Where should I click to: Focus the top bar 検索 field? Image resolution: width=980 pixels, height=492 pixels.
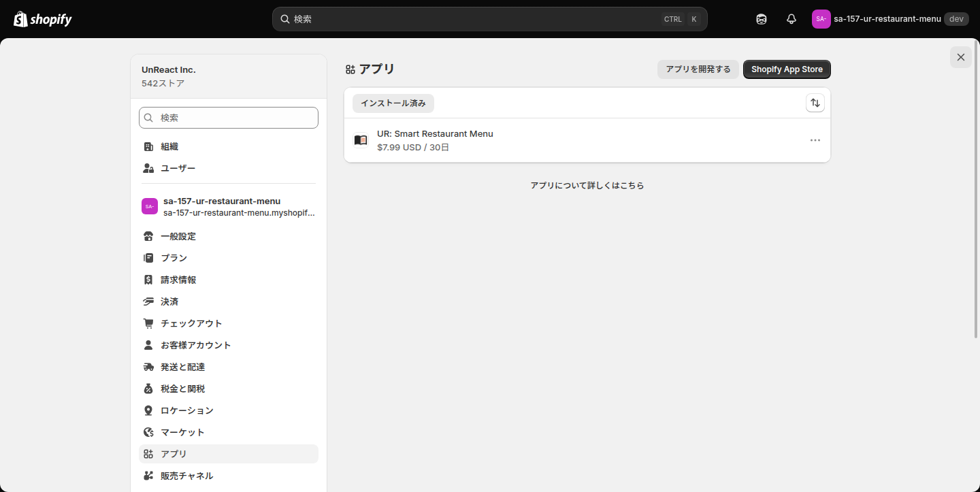pyautogui.click(x=490, y=19)
